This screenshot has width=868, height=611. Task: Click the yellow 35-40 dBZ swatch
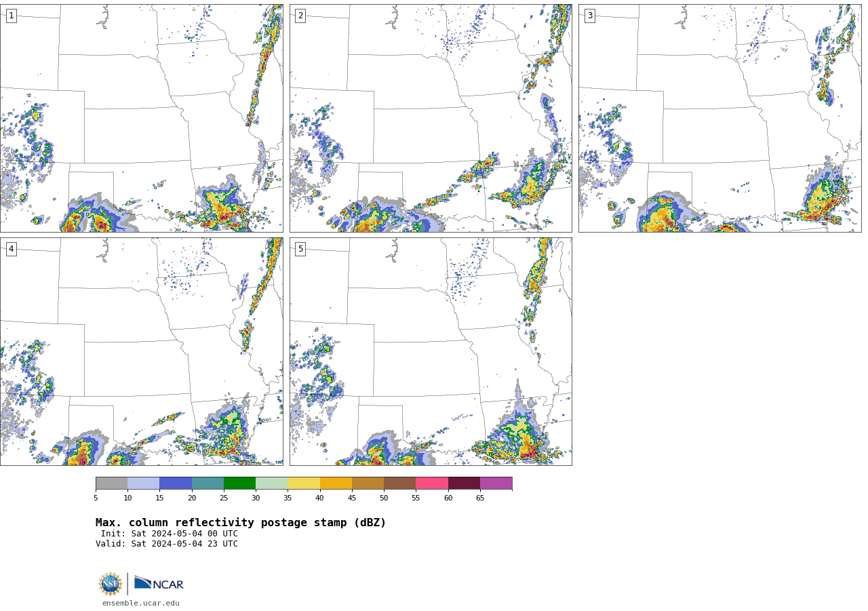tap(304, 484)
